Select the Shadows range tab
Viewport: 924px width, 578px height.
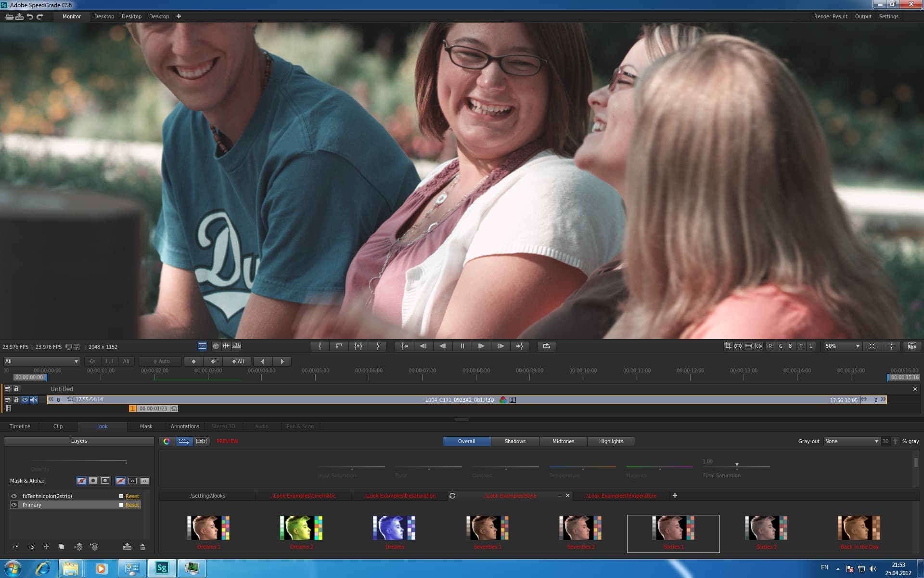[515, 441]
